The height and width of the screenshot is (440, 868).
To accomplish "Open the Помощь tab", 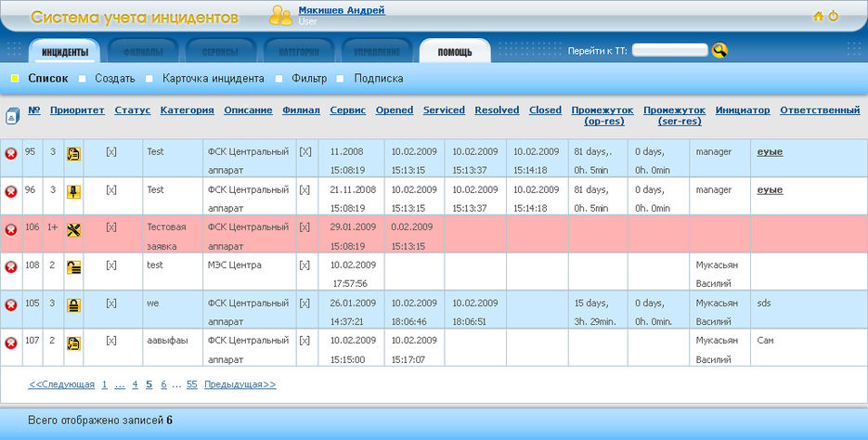I will point(455,51).
